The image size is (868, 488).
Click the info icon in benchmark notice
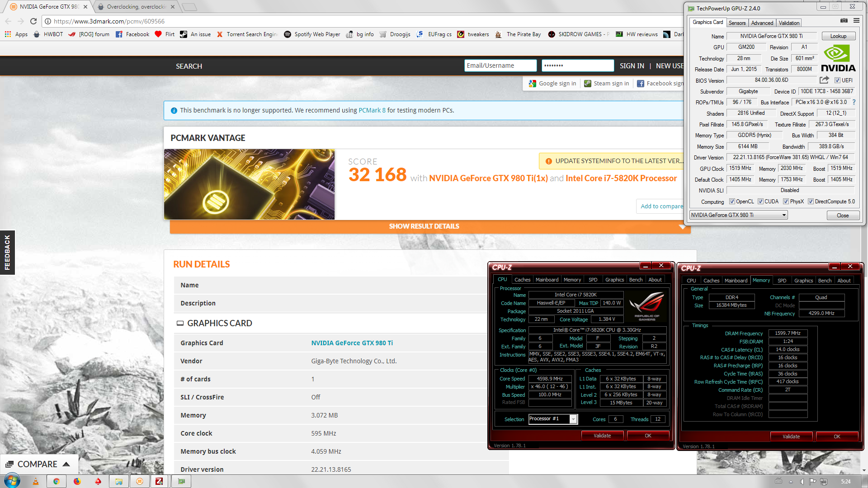click(x=174, y=111)
